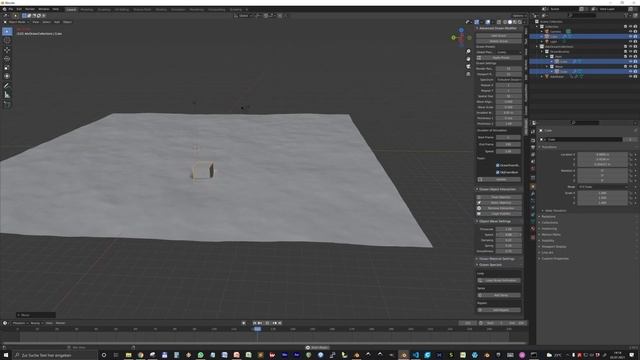Screen dimensions: 640x360
Task: Expand the Viewport Display panel
Action: click(553, 247)
